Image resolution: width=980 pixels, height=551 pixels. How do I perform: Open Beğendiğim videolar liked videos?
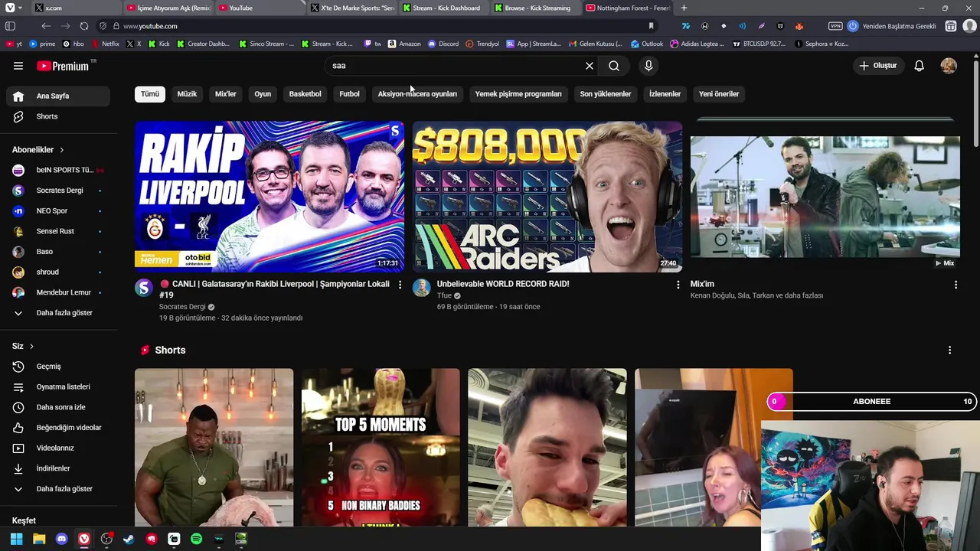click(x=58, y=428)
